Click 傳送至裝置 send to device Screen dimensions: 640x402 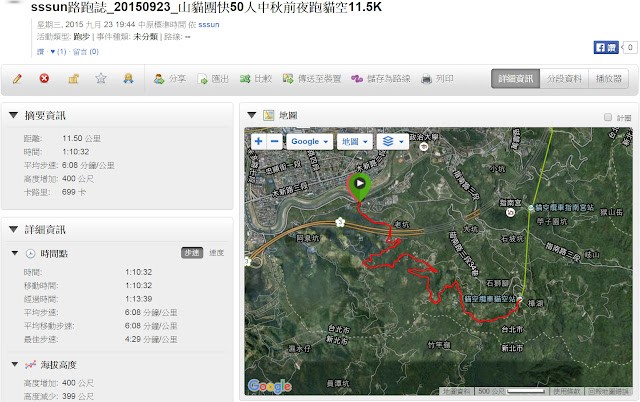[312, 79]
